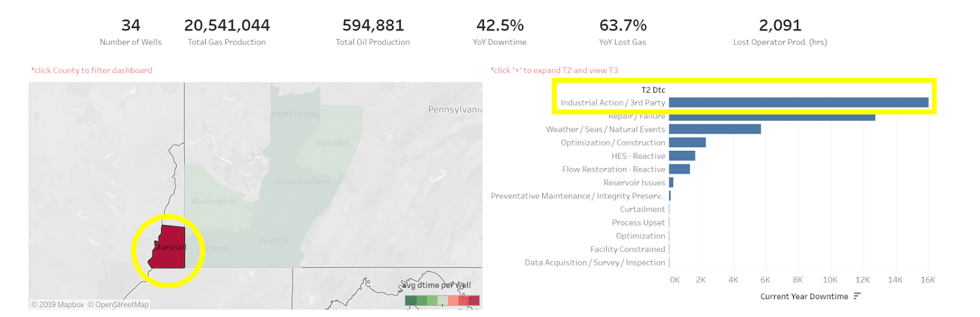
Task: Click the Reservoir Issues label
Action: 634,183
